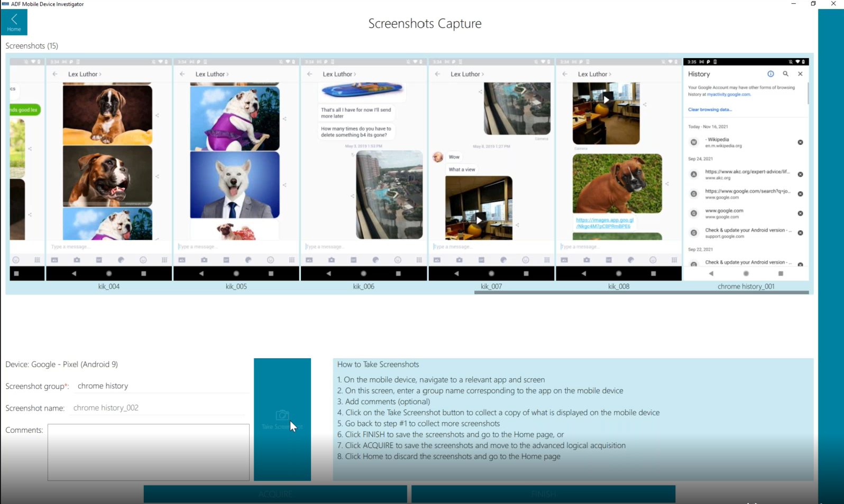Click the play icon on kik_008 video

pos(606,99)
